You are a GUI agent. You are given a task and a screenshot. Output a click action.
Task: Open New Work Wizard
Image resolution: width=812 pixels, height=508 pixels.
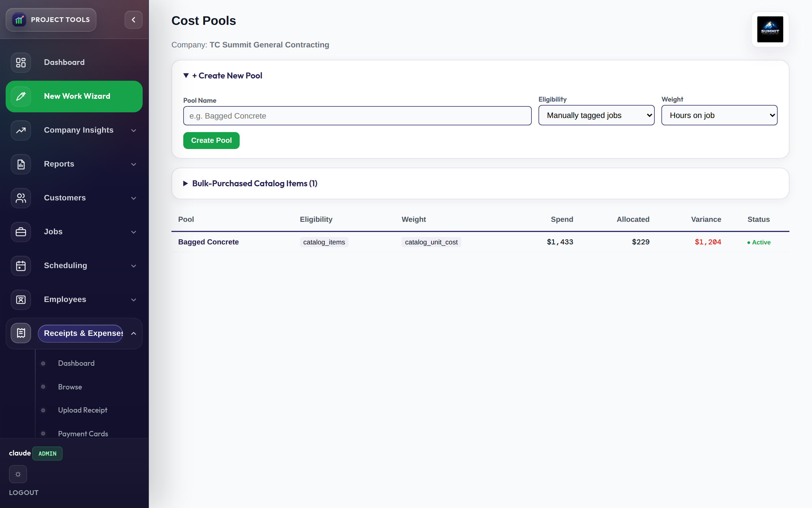74,97
